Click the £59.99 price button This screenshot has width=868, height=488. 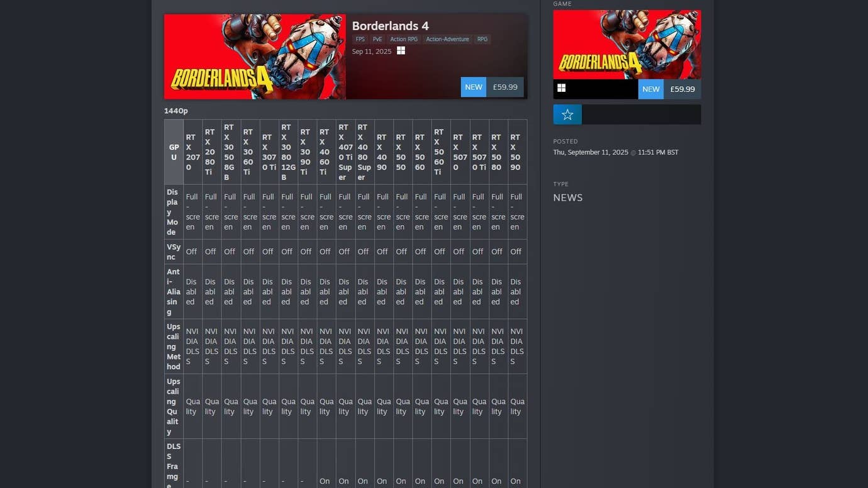[x=505, y=87]
